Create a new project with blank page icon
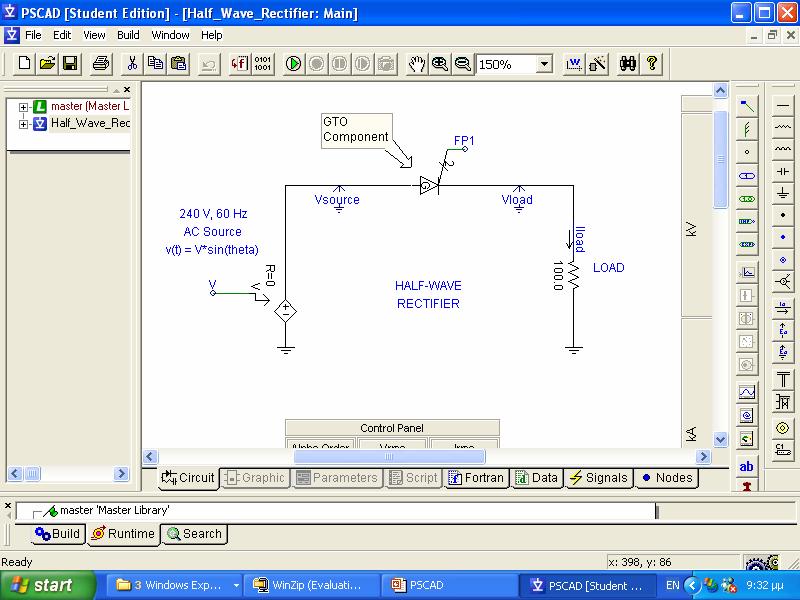 tap(23, 64)
